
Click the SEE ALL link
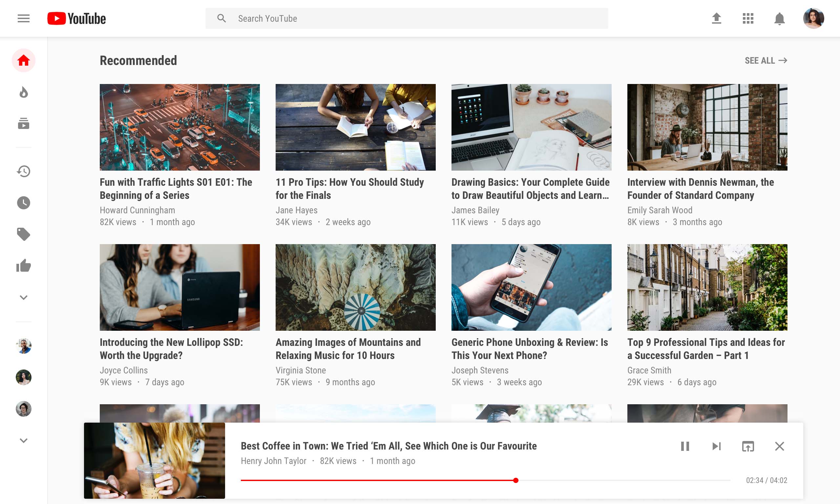coord(766,60)
